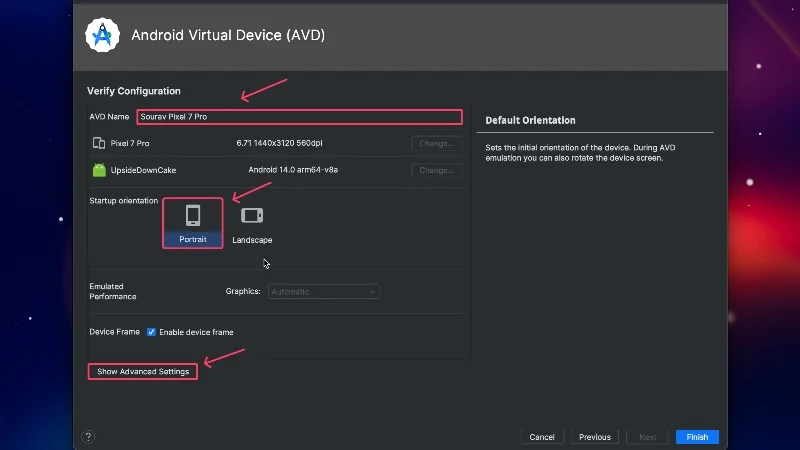Focus the AVD Name text field
Screen dimensions: 800x450
[299, 117]
